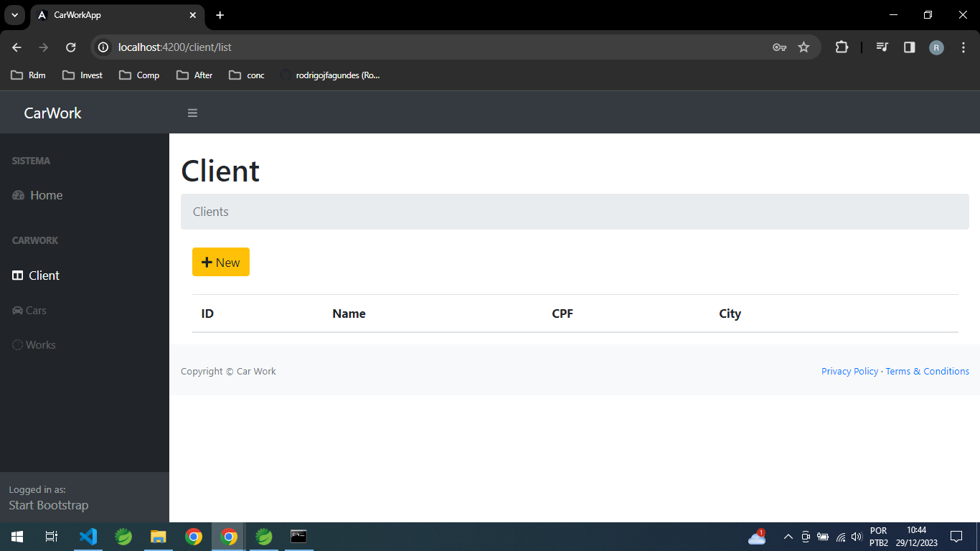Open the Windows Start menu
Viewport: 980px width, 551px height.
click(x=17, y=537)
